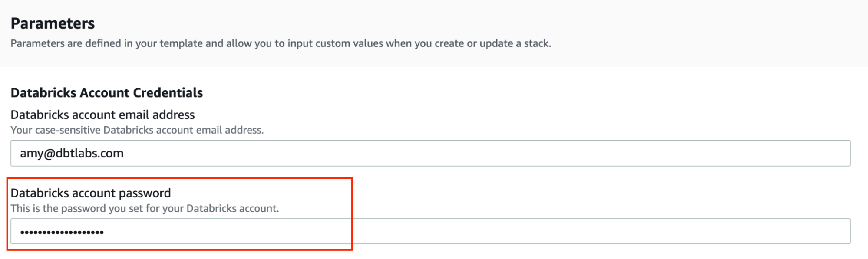Click the masked password dots
This screenshot has width=868, height=259.
(x=62, y=233)
